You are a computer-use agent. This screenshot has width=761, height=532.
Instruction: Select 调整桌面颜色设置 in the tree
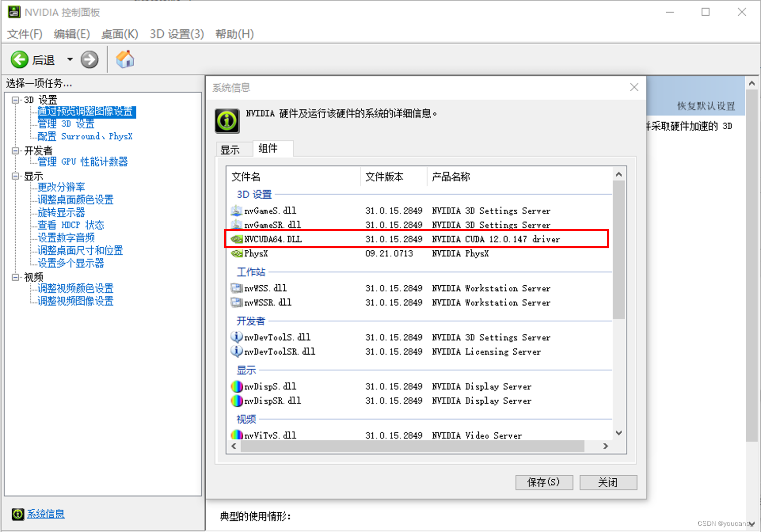point(75,200)
